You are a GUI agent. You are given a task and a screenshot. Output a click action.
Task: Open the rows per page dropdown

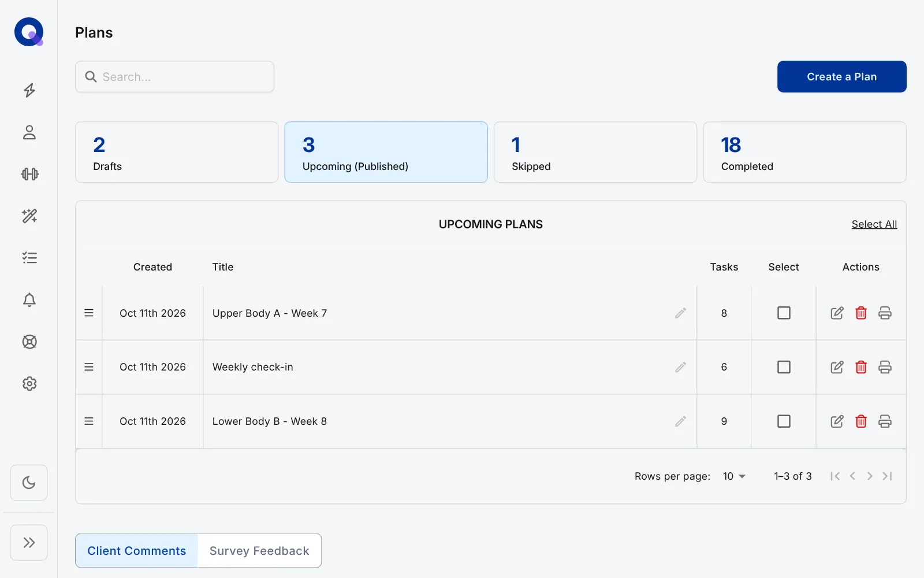[x=734, y=476]
